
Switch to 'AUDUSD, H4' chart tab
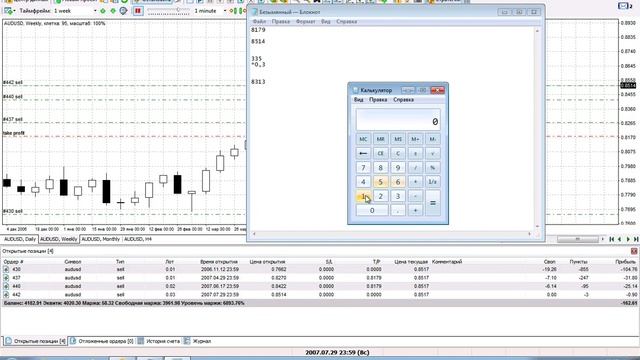tap(138, 239)
